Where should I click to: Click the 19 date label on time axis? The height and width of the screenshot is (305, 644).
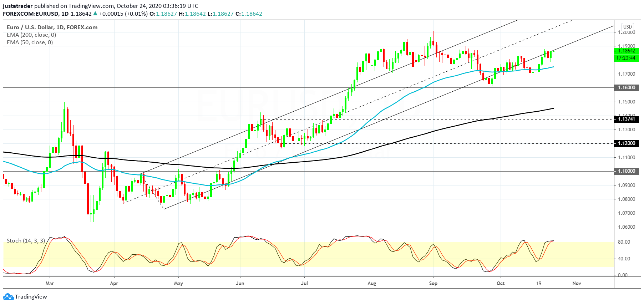(539, 283)
